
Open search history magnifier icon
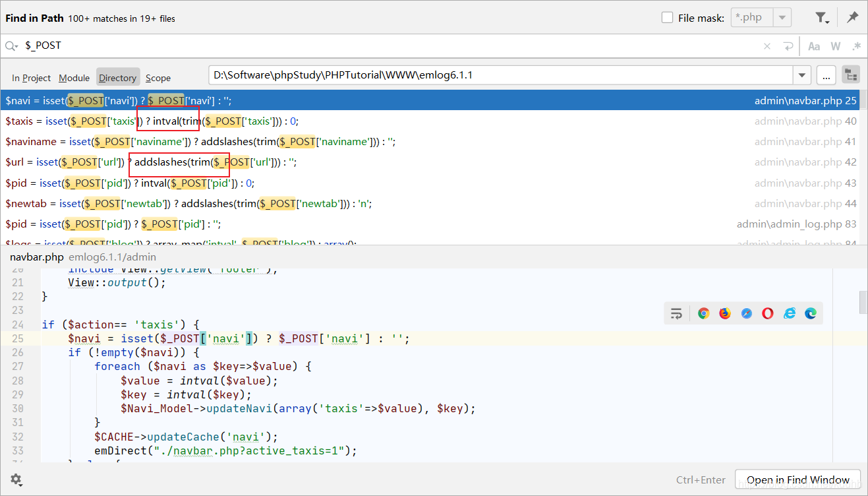pyautogui.click(x=11, y=46)
